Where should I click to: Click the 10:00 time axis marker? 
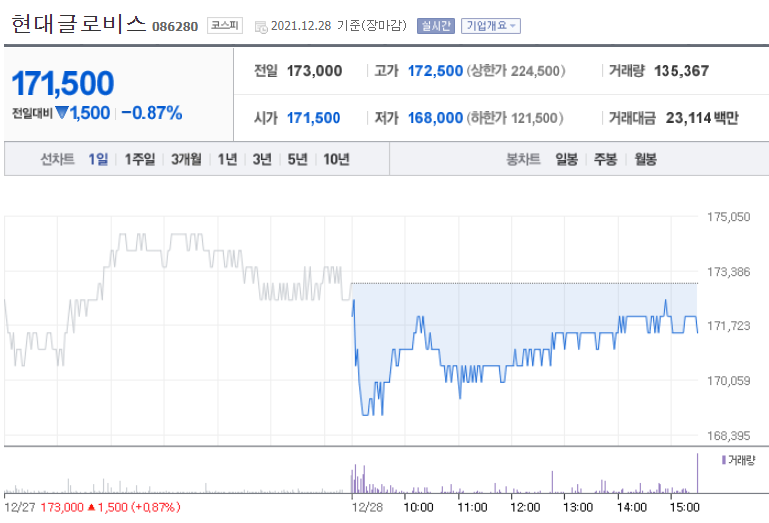click(418, 507)
